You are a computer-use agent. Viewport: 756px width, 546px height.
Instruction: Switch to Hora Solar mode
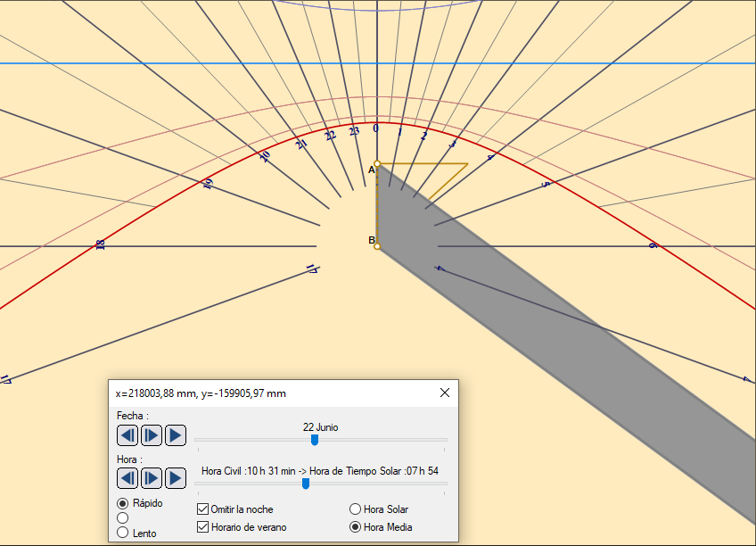click(356, 509)
